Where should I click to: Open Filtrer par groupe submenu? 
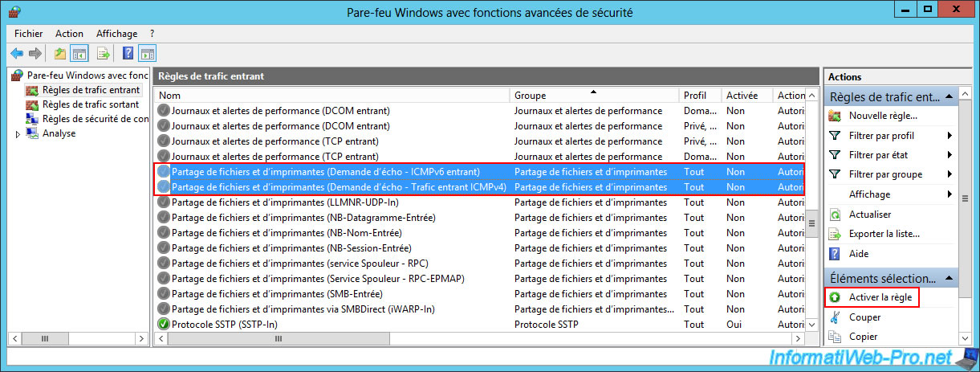(950, 174)
